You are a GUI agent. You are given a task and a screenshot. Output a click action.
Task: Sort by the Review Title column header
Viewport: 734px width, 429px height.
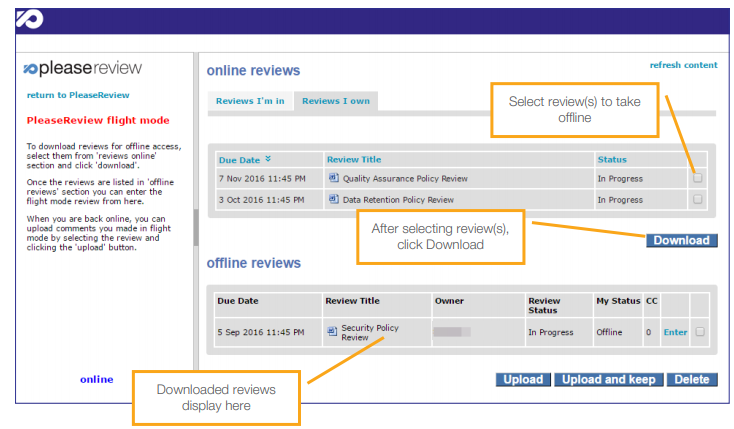coord(354,160)
